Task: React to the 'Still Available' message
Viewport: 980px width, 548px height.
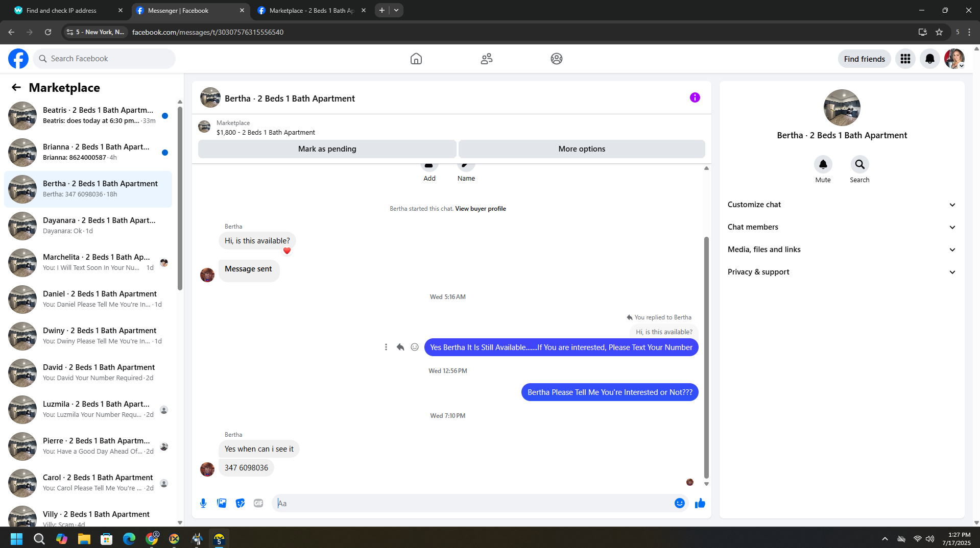Action: click(x=415, y=347)
